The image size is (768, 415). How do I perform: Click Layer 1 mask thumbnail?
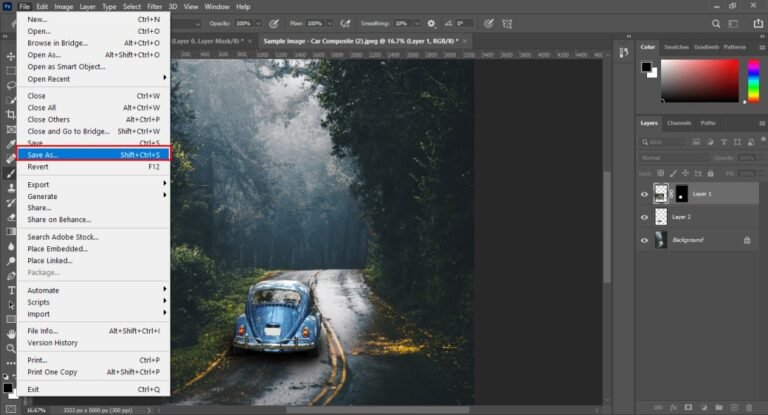click(x=682, y=194)
